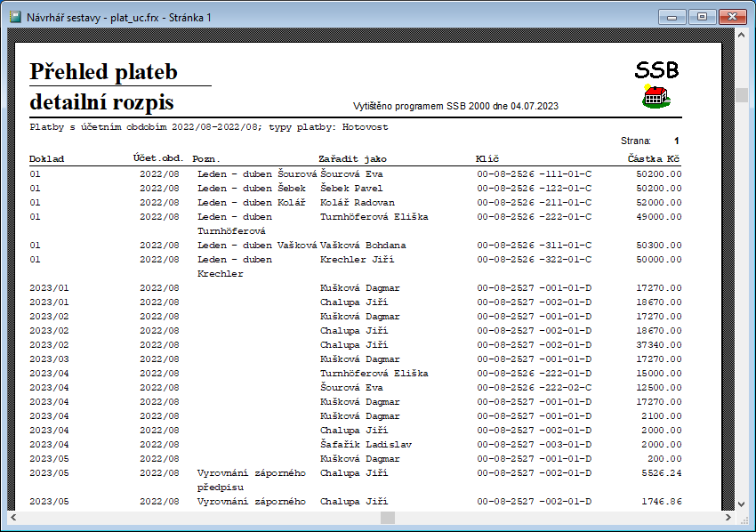Click the amount 52000.00
756x532 pixels.
coord(659,203)
